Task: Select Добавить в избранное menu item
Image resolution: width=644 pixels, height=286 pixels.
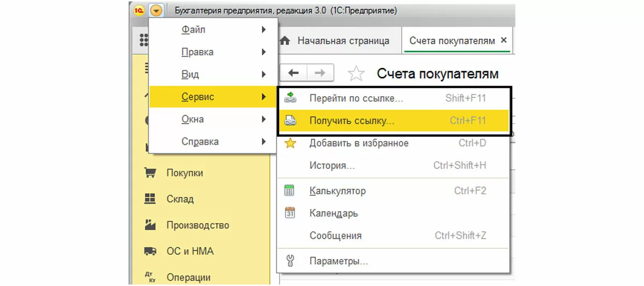Action: coord(358,144)
